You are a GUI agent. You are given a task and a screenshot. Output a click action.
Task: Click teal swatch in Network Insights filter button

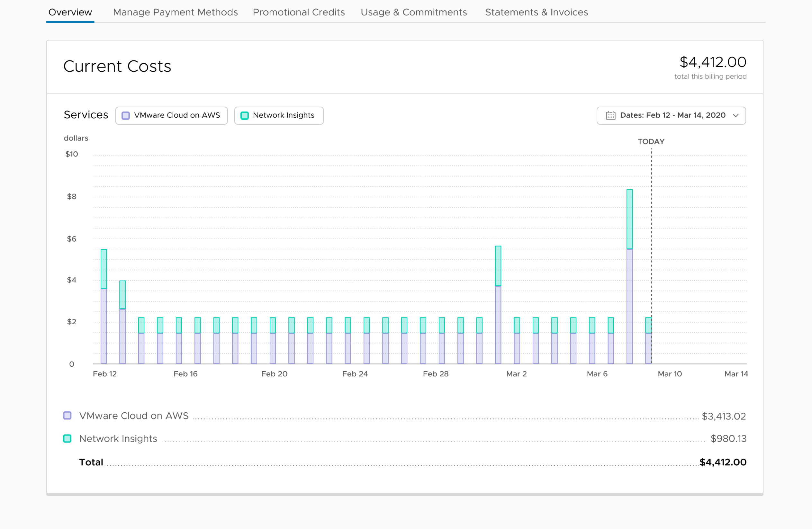click(x=244, y=116)
